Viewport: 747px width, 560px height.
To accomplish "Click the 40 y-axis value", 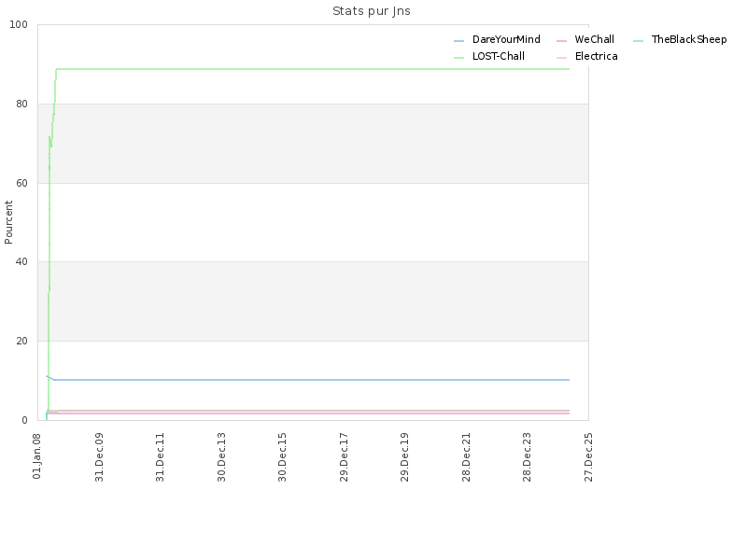I will pyautogui.click(x=21, y=262).
